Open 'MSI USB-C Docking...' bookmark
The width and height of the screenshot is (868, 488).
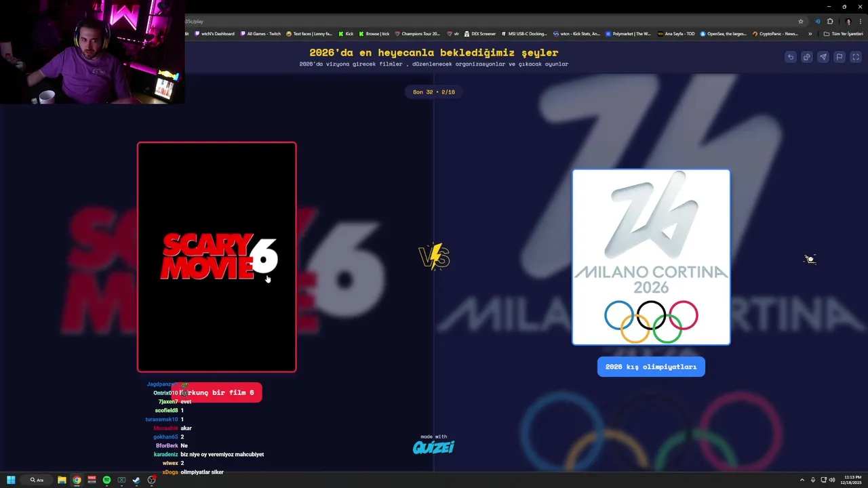524,33
